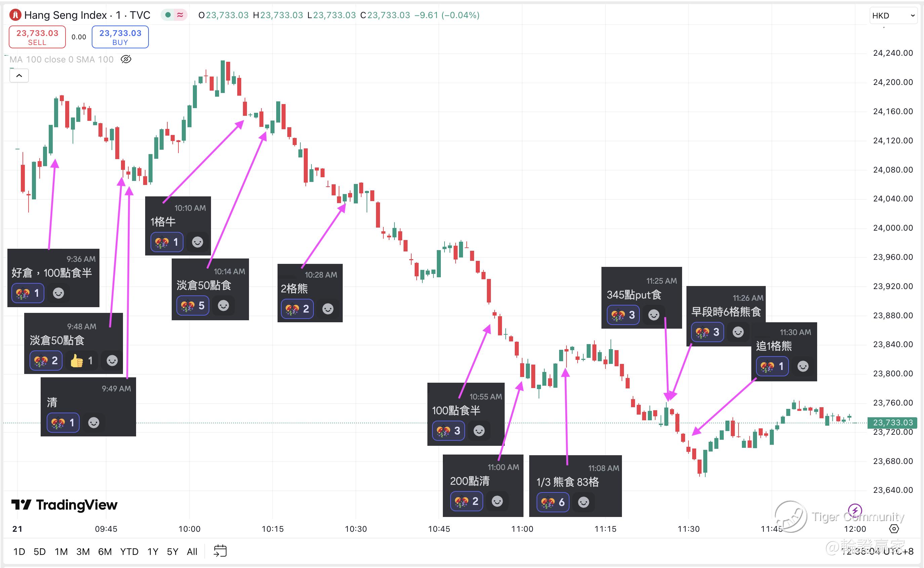This screenshot has width=924, height=568.
Task: Click the TradingView logo
Action: [x=64, y=505]
